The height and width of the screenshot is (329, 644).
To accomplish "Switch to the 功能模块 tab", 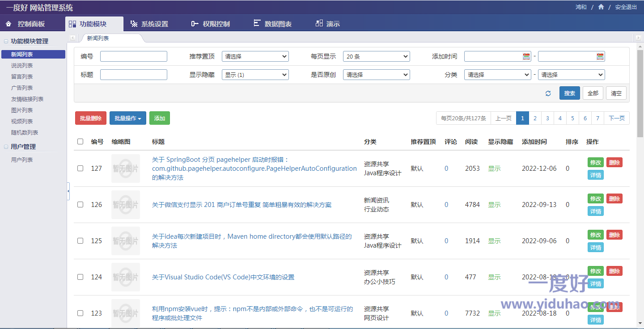I will click(x=94, y=24).
